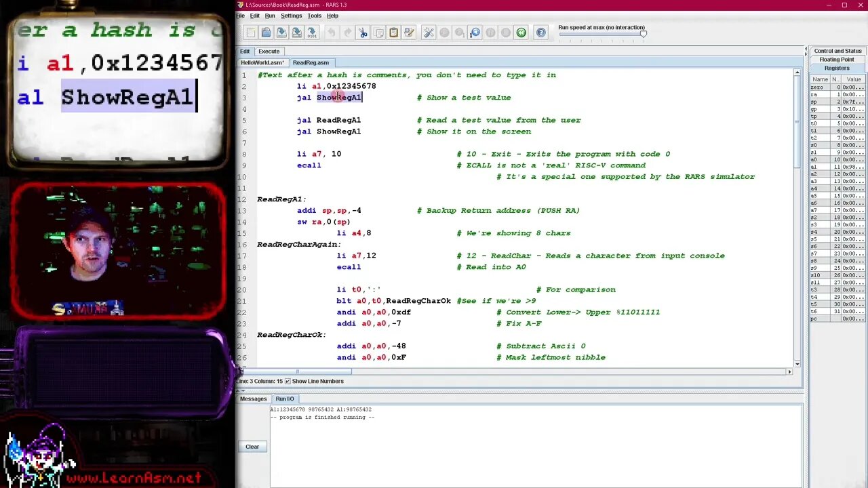Save the current file via toolbar icon
This screenshot has height=488, width=868.
point(281,33)
